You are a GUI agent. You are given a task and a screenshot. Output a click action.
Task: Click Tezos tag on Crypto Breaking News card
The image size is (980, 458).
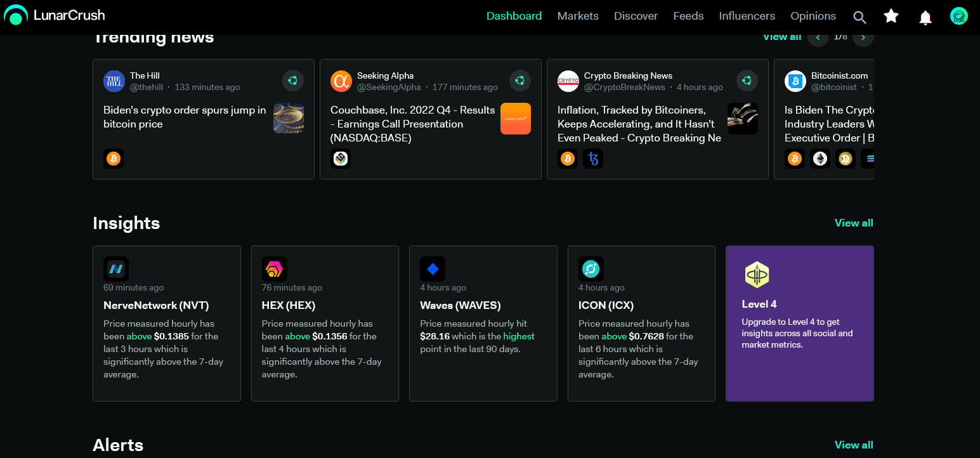[x=593, y=159]
